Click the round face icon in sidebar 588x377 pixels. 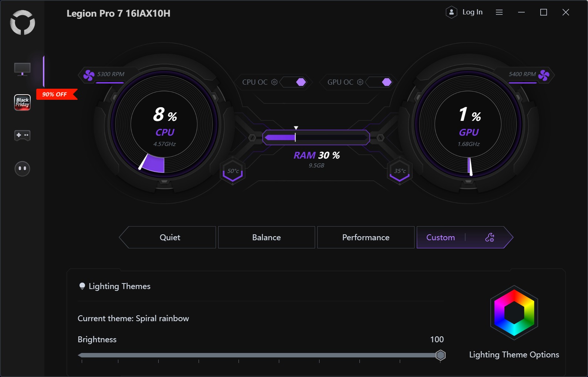(22, 169)
